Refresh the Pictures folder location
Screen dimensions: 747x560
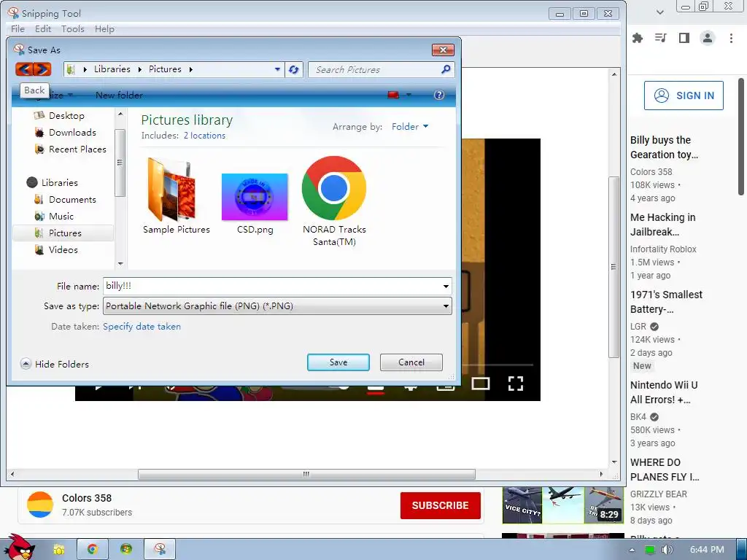click(x=293, y=69)
